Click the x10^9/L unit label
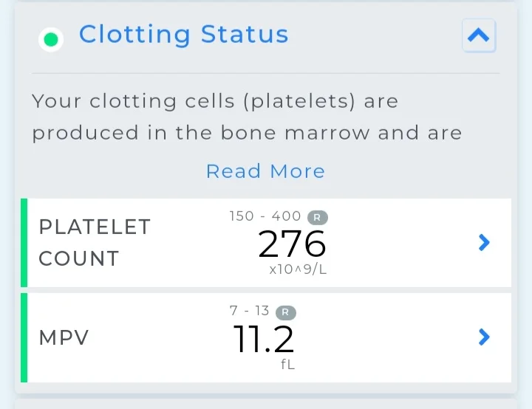532x409 pixels. point(298,269)
